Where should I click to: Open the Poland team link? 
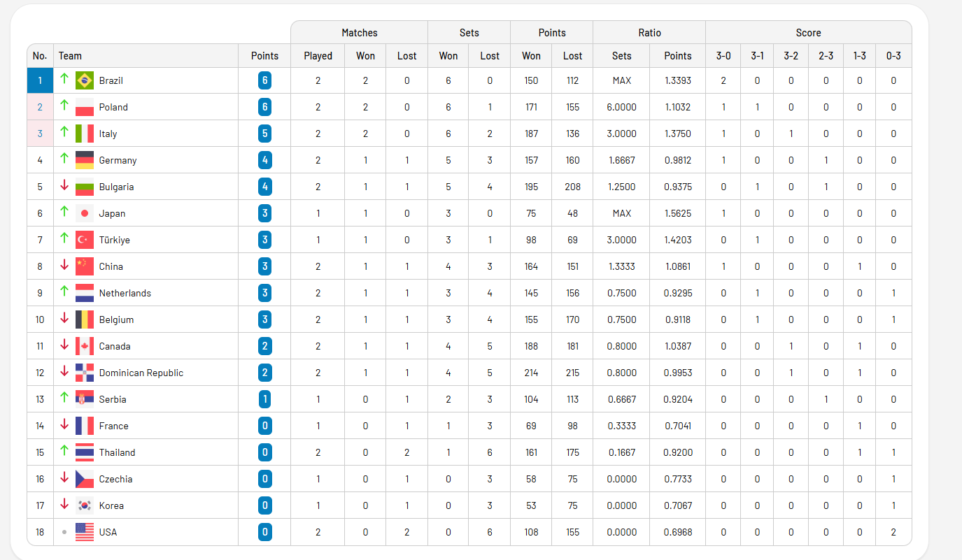click(x=113, y=107)
